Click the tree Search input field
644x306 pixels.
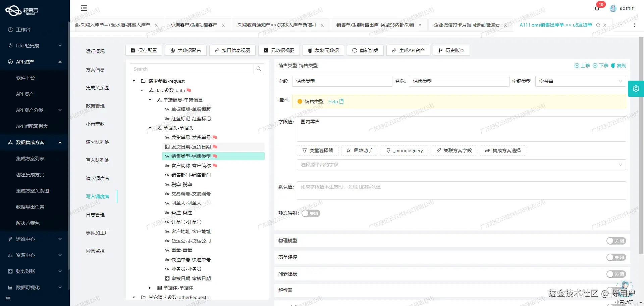pyautogui.click(x=192, y=69)
